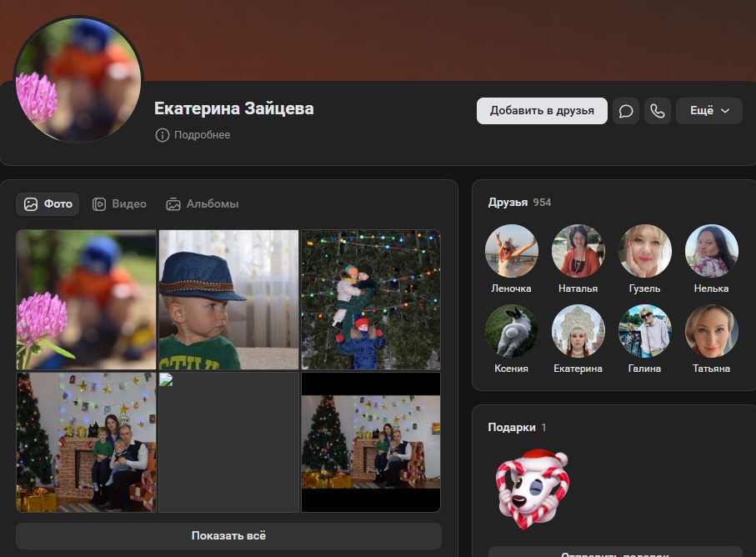Open the Ещё dropdown menu
Viewport: 756px width, 557px height.
(x=709, y=111)
